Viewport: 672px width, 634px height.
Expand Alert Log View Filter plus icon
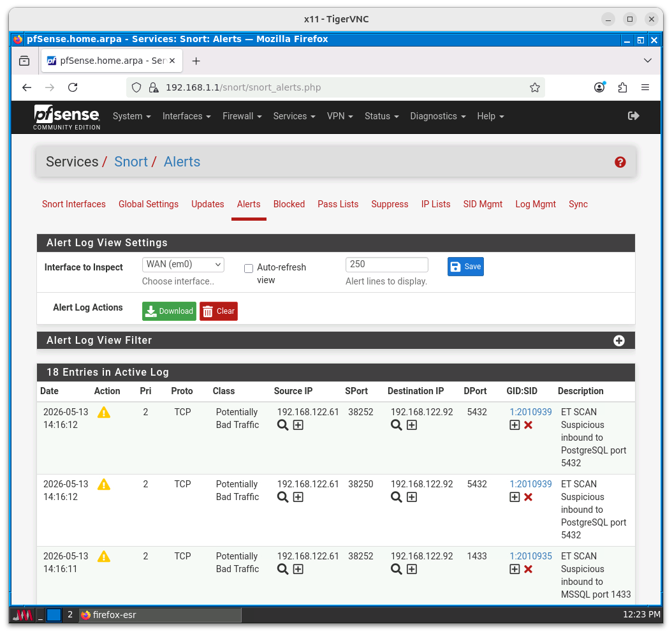(619, 341)
